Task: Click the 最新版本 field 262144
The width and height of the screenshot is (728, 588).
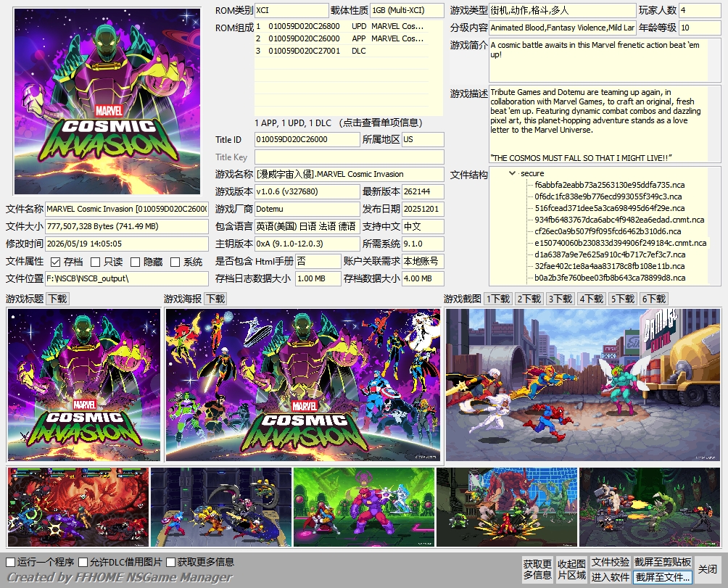Action: (423, 191)
